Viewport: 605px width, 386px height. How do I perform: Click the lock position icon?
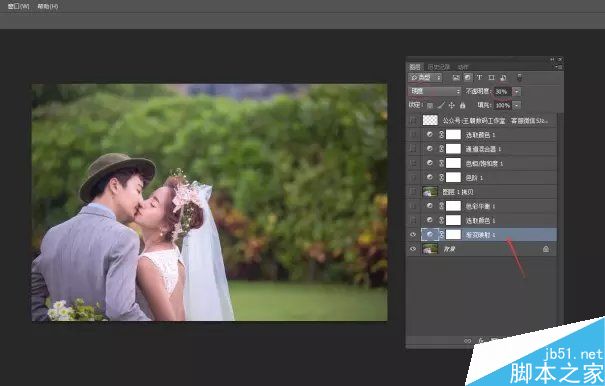pyautogui.click(x=452, y=105)
